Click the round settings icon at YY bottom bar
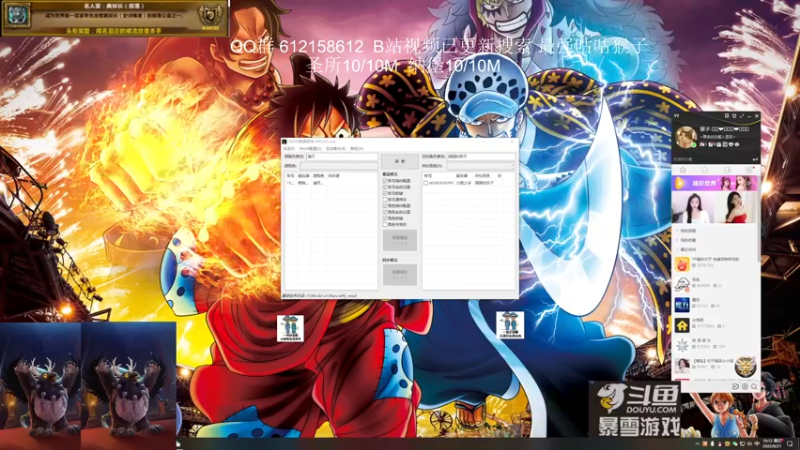This screenshot has width=800, height=450. pos(745,387)
